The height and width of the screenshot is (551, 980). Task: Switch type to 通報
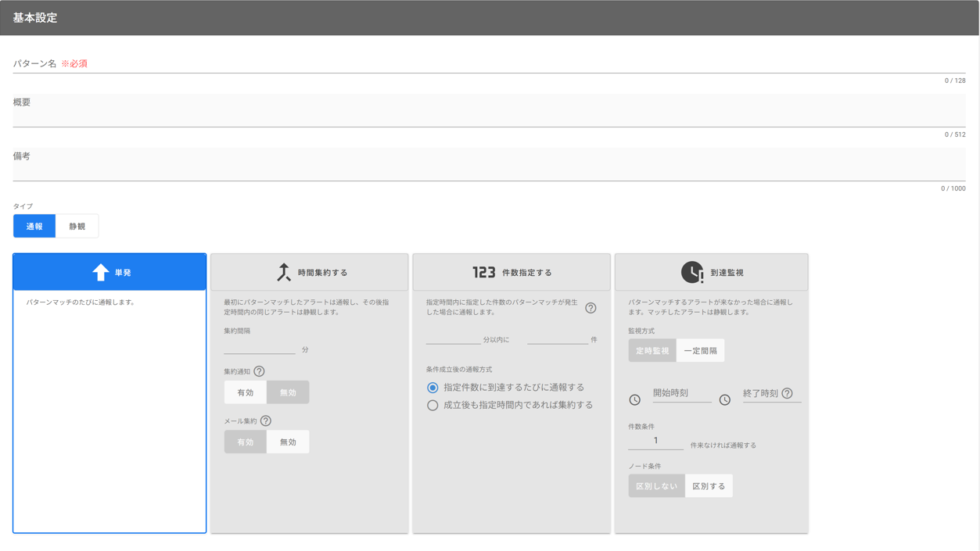(34, 226)
